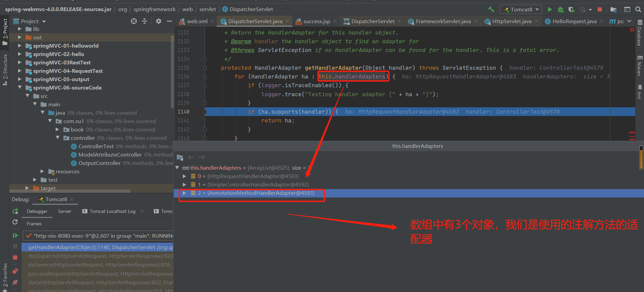Navigate back in the evaluate popup
Image resolution: width=644 pixels, height=292 pixels.
coord(191,157)
